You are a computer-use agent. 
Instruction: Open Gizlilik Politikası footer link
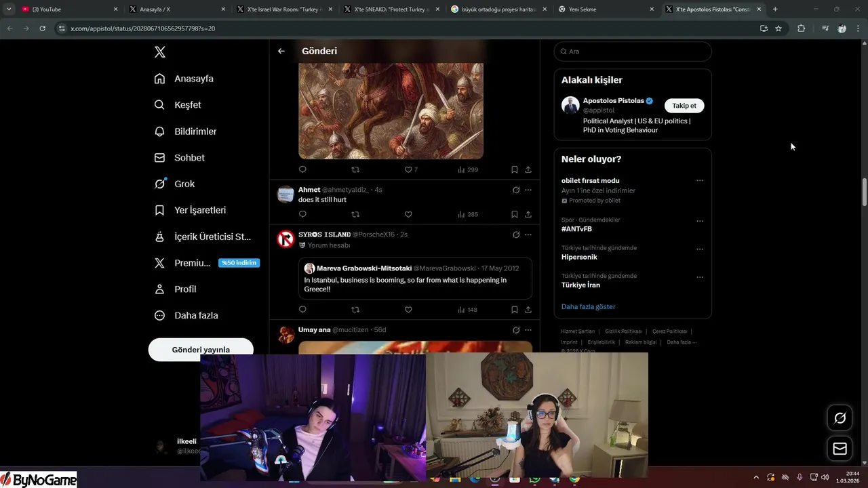623,331
